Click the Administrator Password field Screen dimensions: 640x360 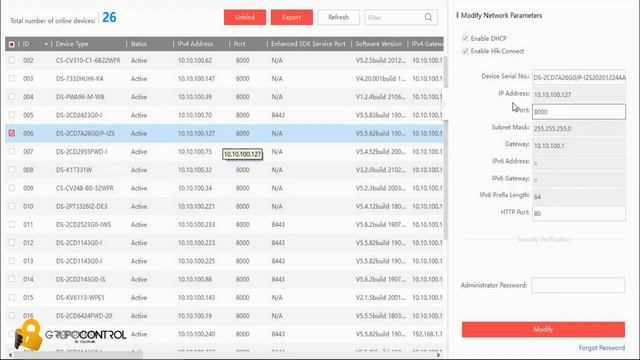tap(578, 285)
